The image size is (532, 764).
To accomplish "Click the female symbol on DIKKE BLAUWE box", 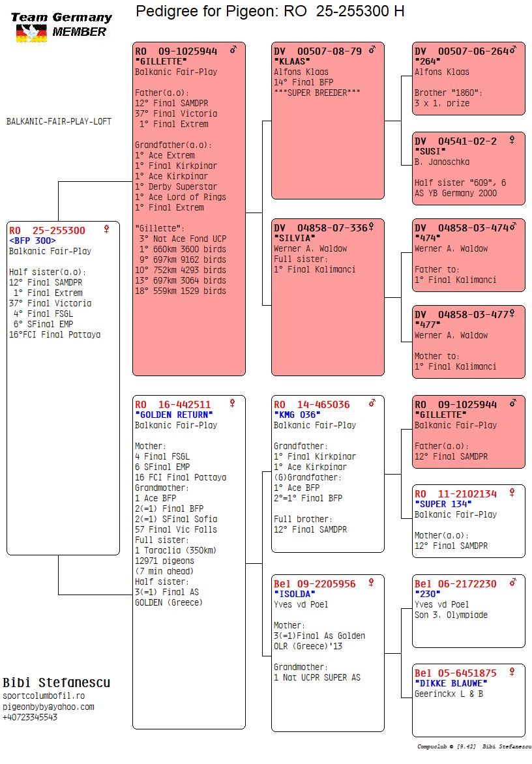I will 512,672.
